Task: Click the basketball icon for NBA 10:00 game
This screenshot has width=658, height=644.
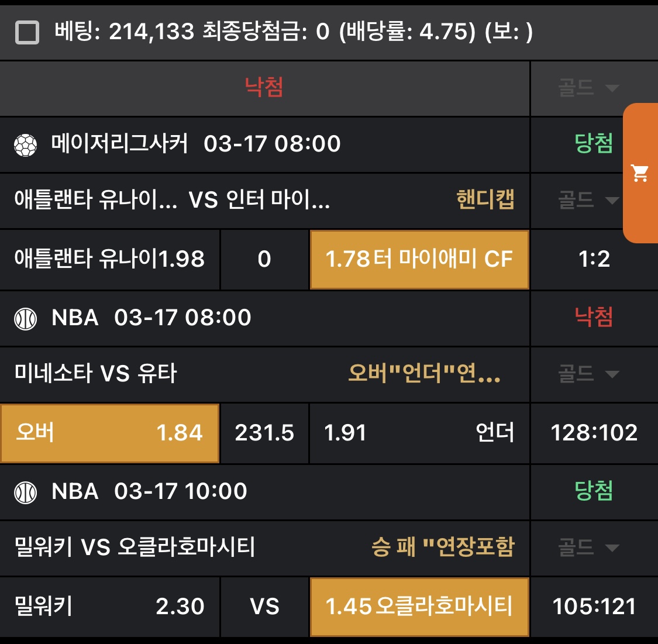Action: point(26,492)
